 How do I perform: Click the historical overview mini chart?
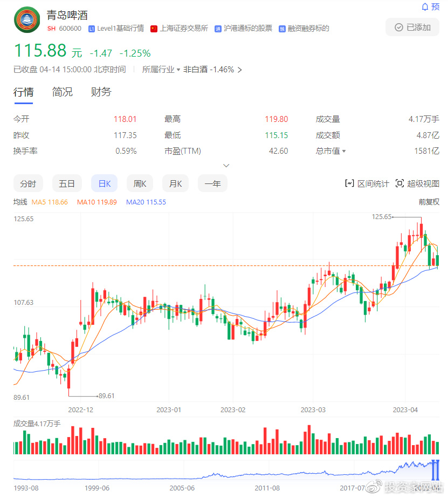click(226, 470)
